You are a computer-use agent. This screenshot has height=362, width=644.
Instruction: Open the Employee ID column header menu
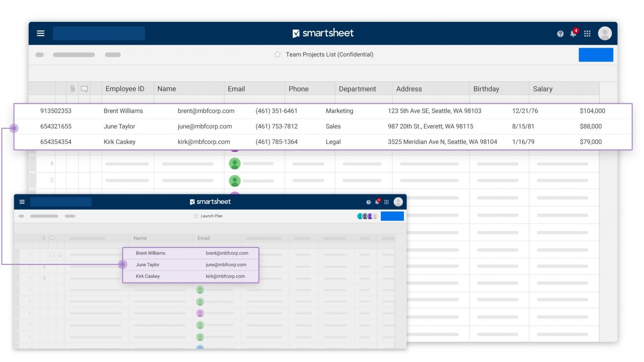pos(124,88)
